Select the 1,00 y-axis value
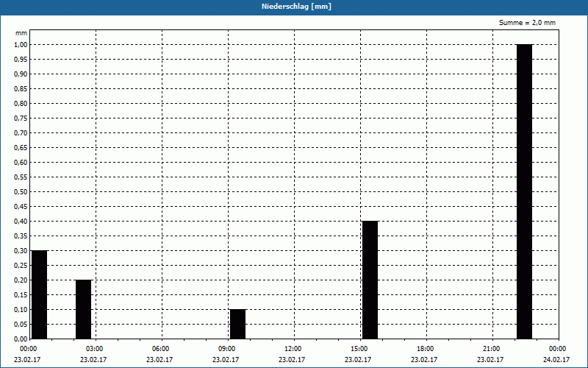The width and height of the screenshot is (588, 368). coord(21,45)
